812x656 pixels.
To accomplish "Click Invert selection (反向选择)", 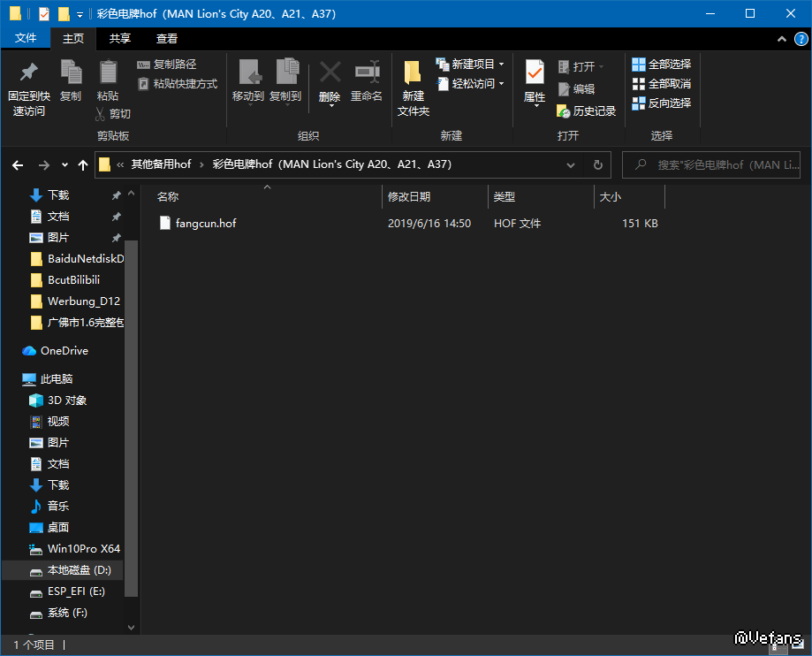I will point(662,103).
